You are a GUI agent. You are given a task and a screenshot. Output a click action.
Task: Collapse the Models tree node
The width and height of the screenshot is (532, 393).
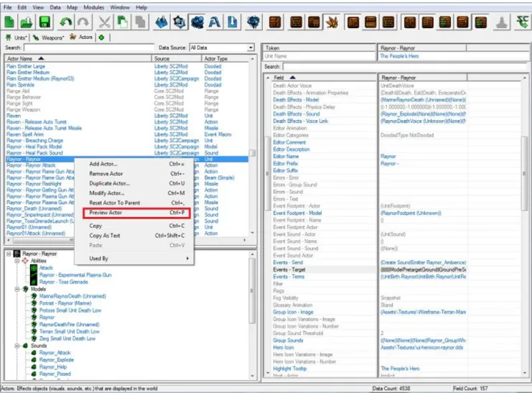[17, 289]
